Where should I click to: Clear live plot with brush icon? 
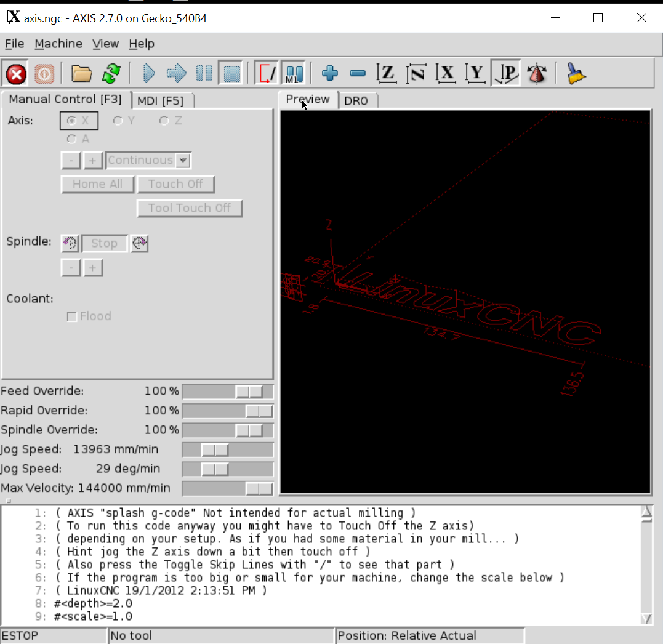click(x=576, y=74)
